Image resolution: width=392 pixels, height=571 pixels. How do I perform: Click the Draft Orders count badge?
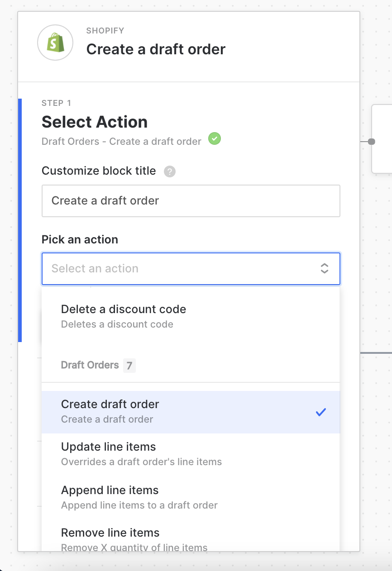(x=129, y=365)
